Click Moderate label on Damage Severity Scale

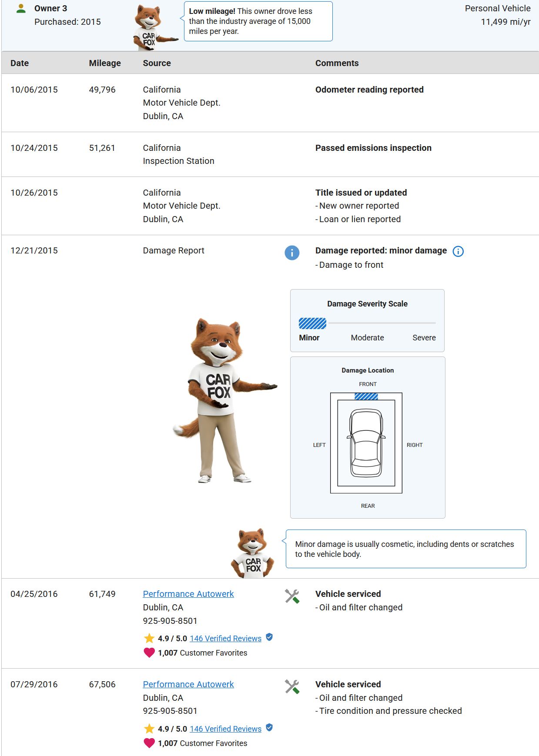[x=367, y=338]
